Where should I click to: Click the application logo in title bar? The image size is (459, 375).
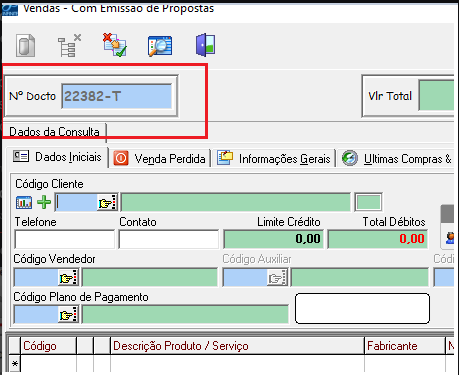coord(10,9)
